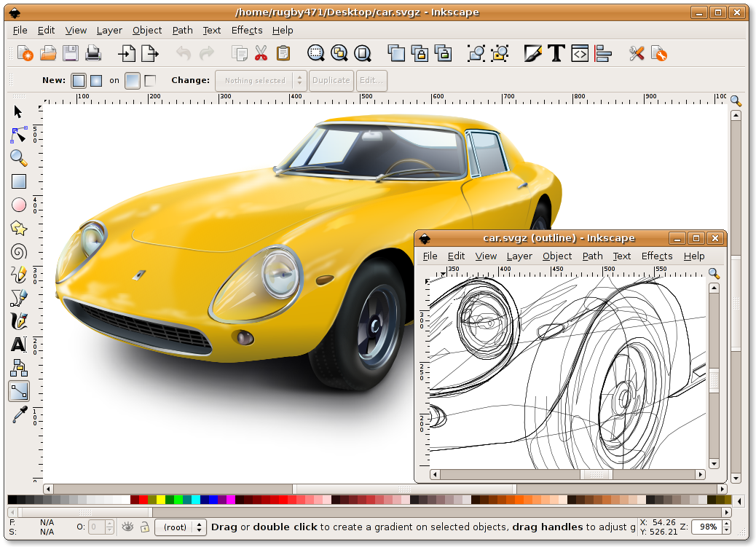Click the Duplicate gradient button
Viewport: 756px width, 547px height.
coord(331,80)
